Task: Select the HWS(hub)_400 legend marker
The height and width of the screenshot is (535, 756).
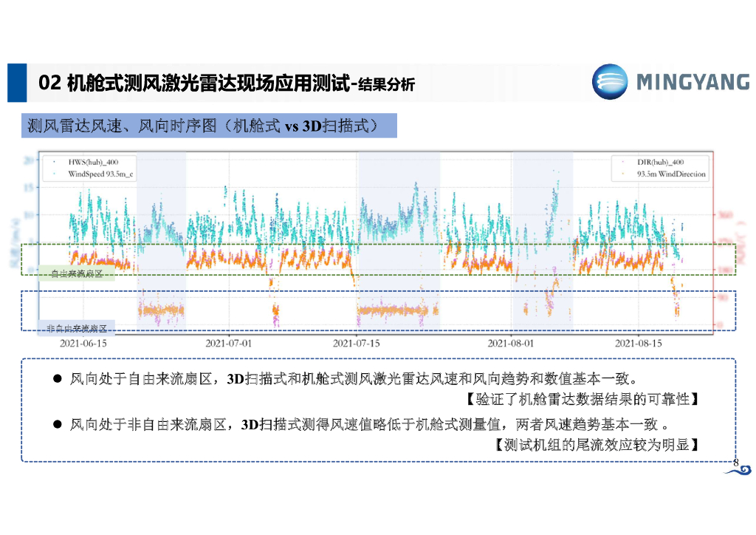Action: (54, 160)
